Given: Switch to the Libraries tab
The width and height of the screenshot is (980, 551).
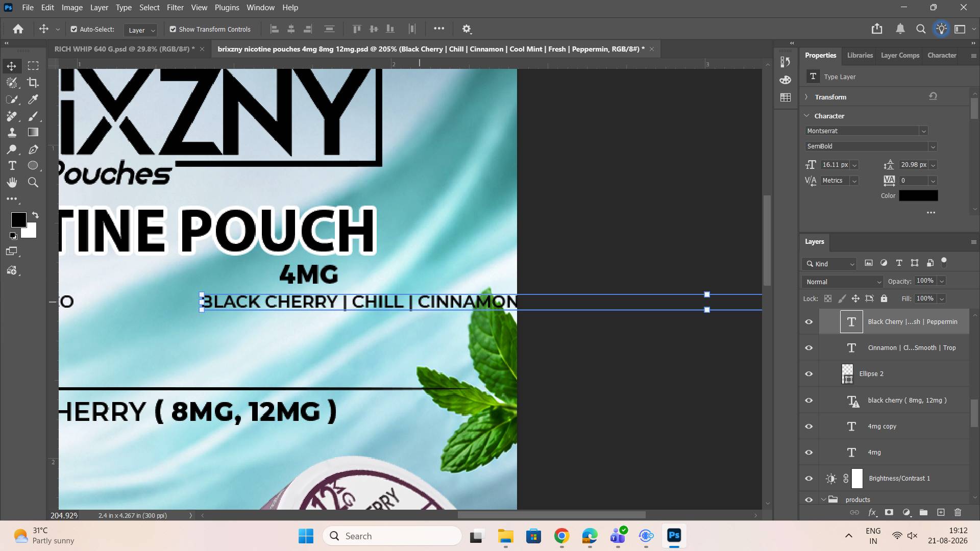Looking at the screenshot, I should pos(860,55).
